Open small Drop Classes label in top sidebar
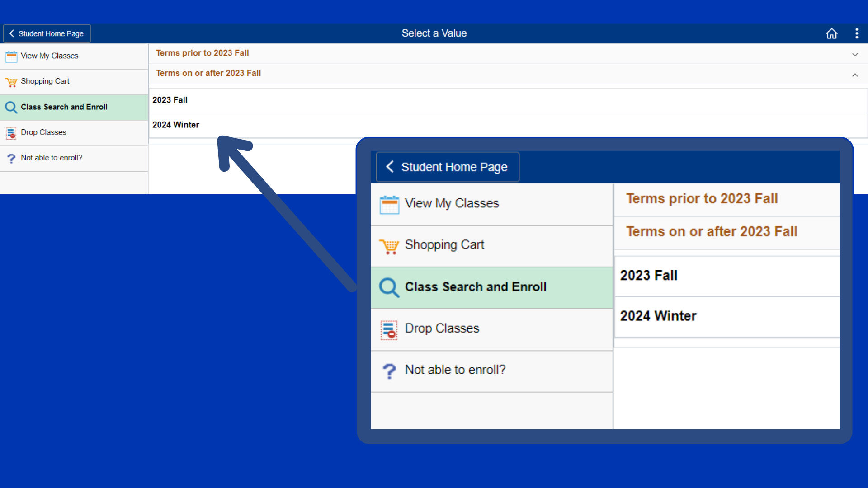 pyautogui.click(x=43, y=132)
